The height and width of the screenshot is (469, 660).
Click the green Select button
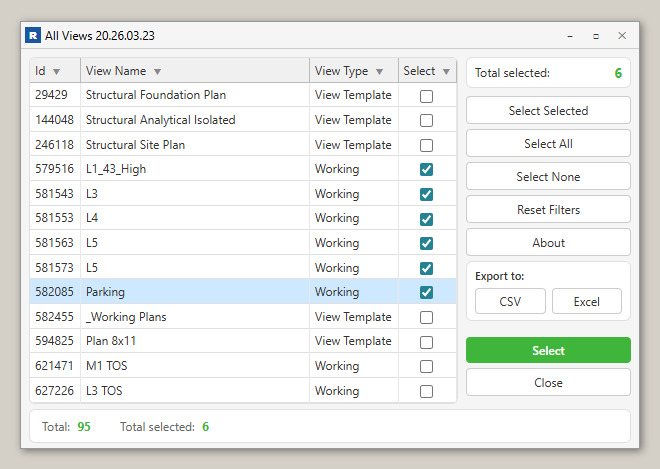[548, 351]
